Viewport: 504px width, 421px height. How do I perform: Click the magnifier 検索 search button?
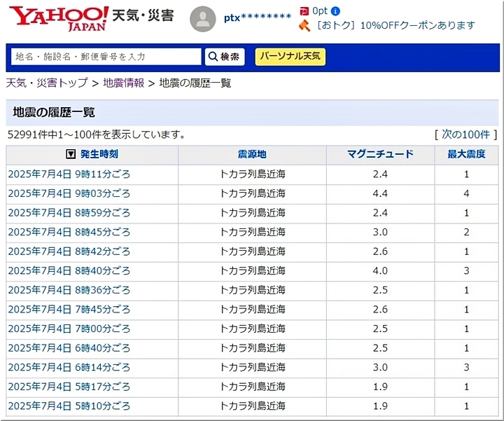pyautogui.click(x=225, y=57)
